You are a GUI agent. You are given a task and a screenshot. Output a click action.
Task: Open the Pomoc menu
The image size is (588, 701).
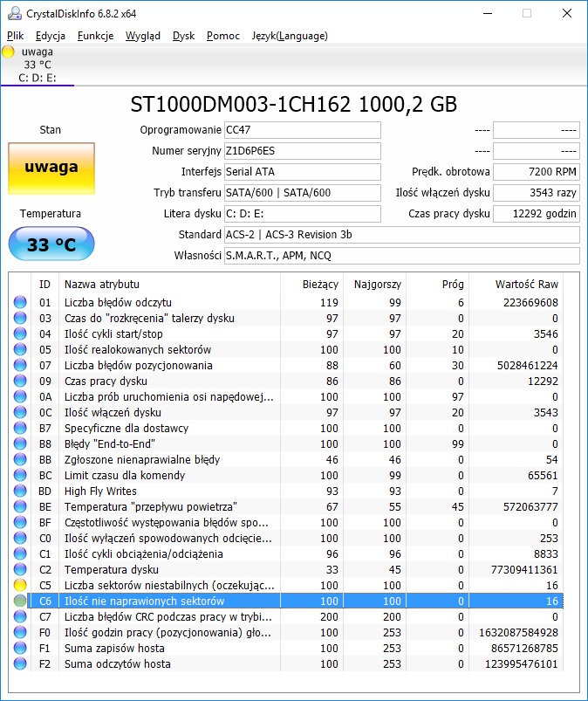coord(223,36)
